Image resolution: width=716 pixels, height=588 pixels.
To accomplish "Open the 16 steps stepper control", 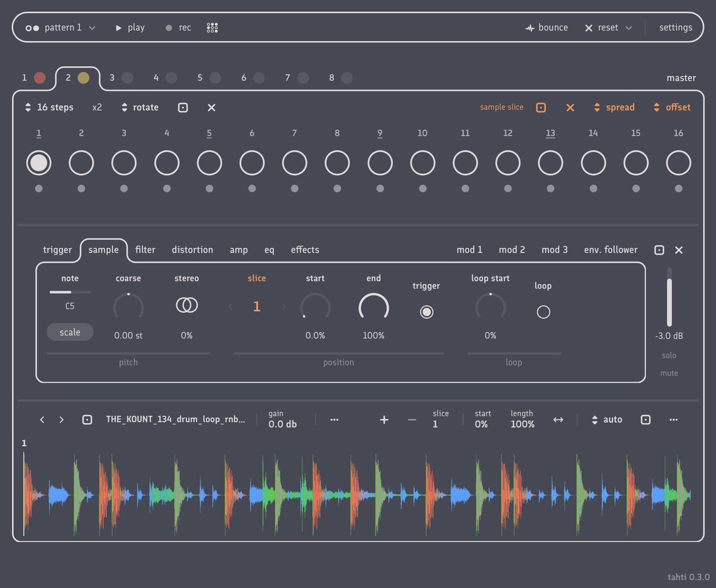I will coord(27,107).
